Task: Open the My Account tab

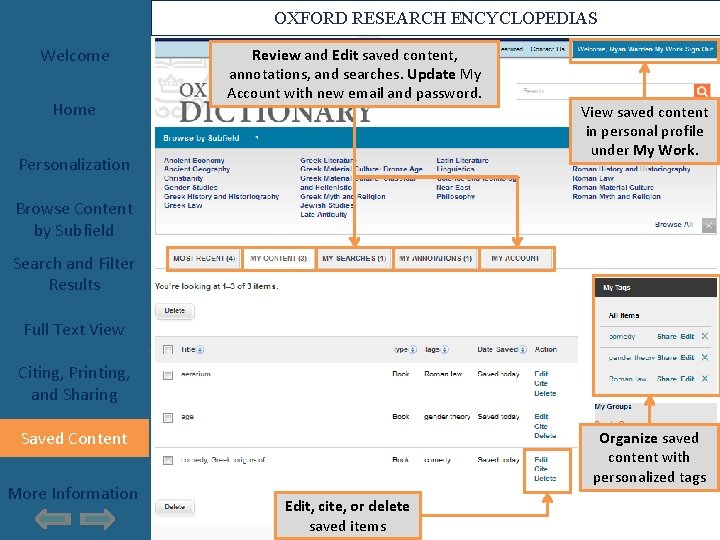Action: click(516, 259)
